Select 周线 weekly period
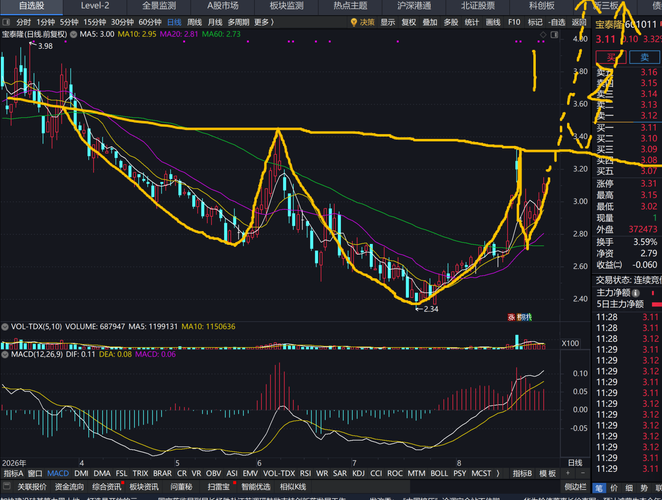The height and width of the screenshot is (500, 662). click(x=195, y=22)
